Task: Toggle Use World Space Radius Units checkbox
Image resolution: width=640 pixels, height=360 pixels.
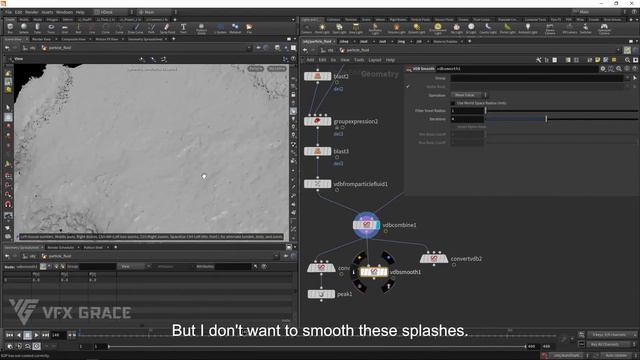Action: 453,103
